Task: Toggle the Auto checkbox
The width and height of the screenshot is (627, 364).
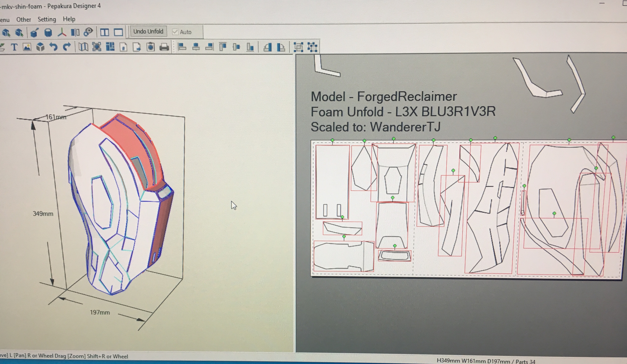Action: [175, 32]
